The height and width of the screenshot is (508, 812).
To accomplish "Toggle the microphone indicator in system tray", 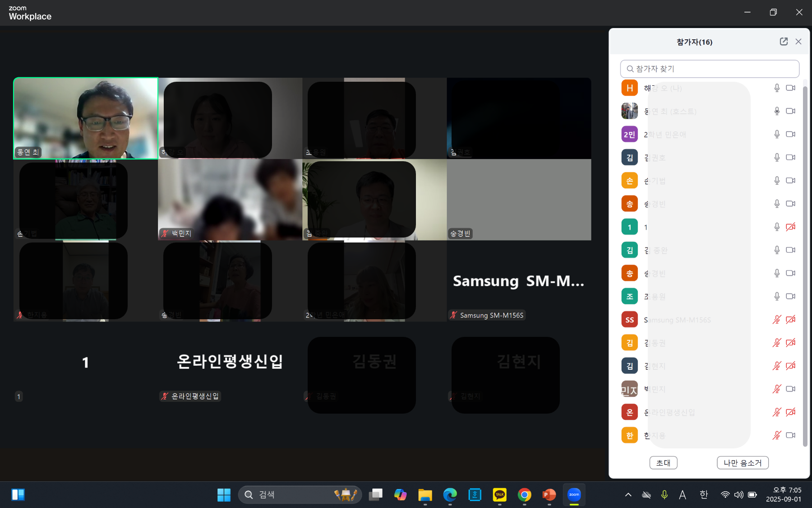I will (x=664, y=495).
